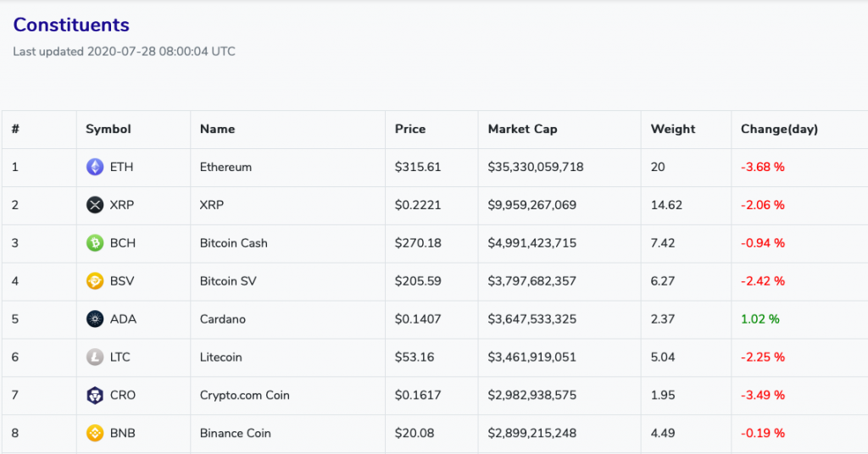Image resolution: width=868 pixels, height=454 pixels.
Task: Click the Price column header
Action: click(x=410, y=129)
